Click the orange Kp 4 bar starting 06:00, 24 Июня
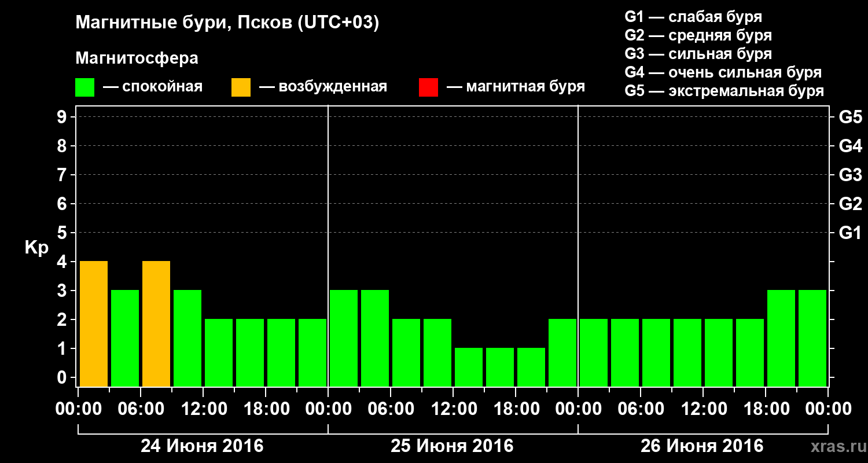Viewport: 868px width, 463px height. (x=156, y=324)
